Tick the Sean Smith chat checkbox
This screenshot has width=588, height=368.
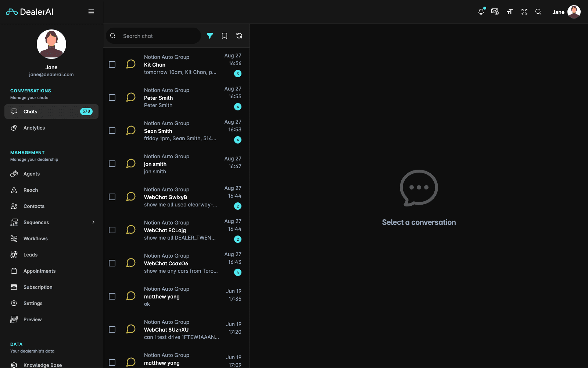pyautogui.click(x=112, y=131)
